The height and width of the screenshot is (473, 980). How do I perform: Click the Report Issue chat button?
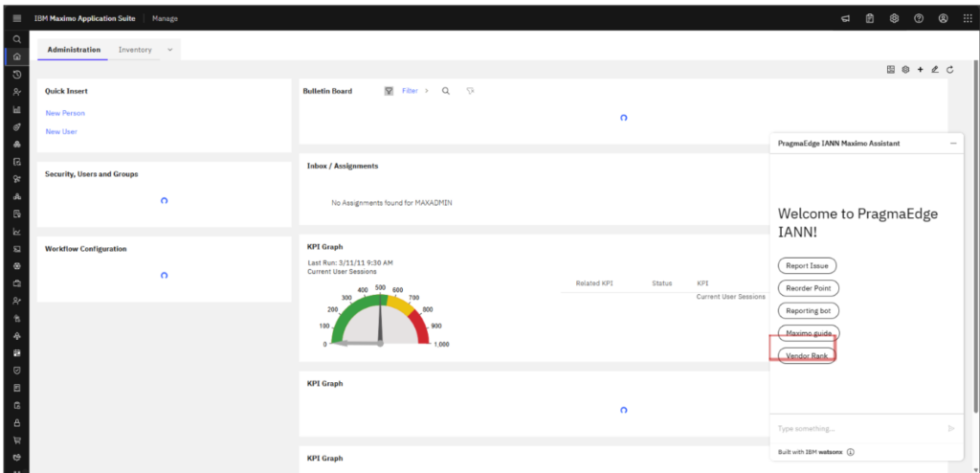(807, 265)
